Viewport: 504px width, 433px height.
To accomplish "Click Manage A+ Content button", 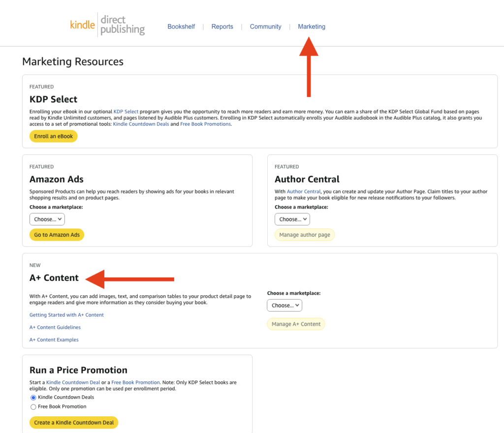I will click(296, 324).
